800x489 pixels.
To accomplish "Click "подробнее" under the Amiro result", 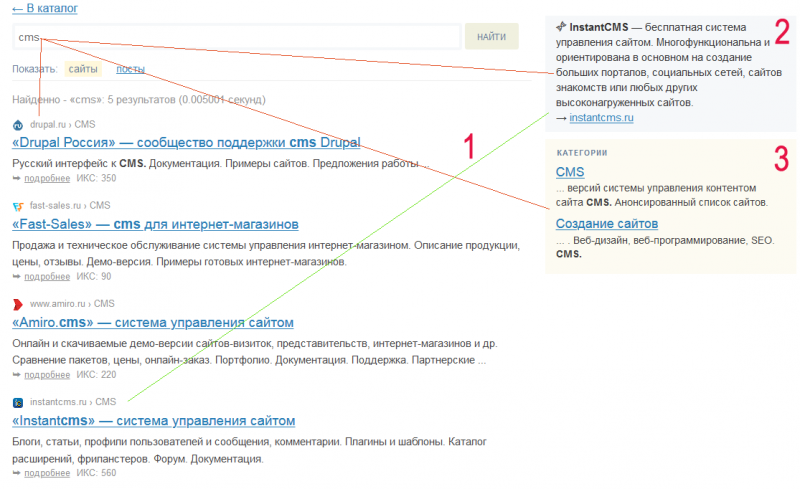I will (x=47, y=375).
